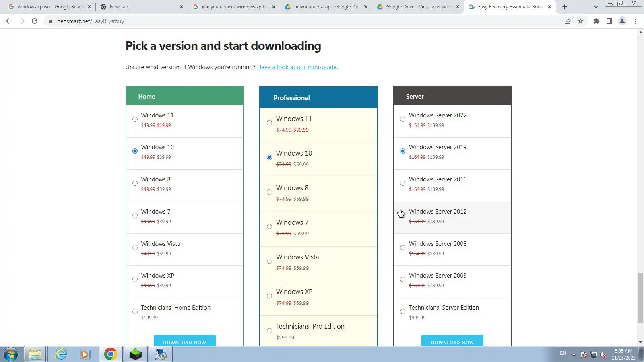Close the 'windows xp iso - Google Search' tab

[x=89, y=7]
